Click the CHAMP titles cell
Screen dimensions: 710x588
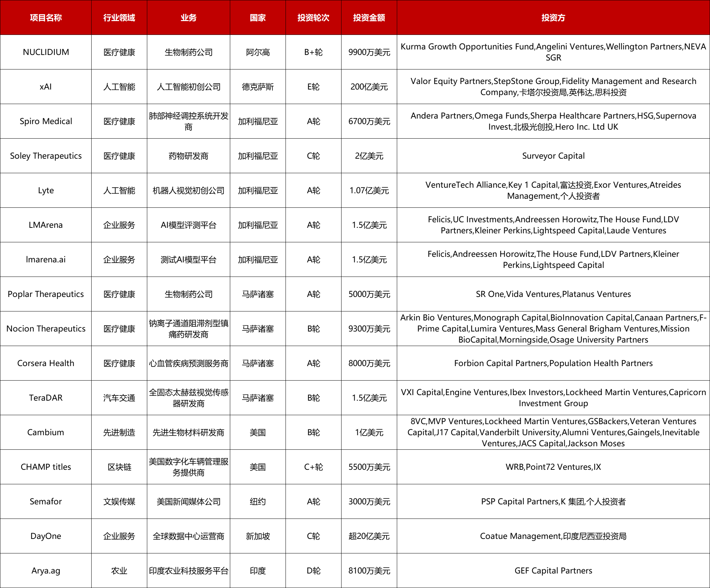46,467
